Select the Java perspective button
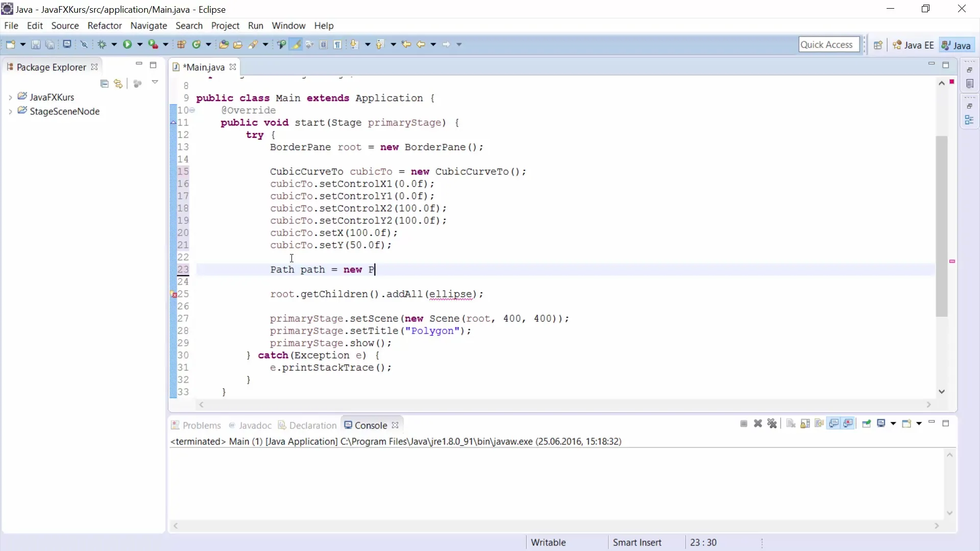 click(957, 45)
